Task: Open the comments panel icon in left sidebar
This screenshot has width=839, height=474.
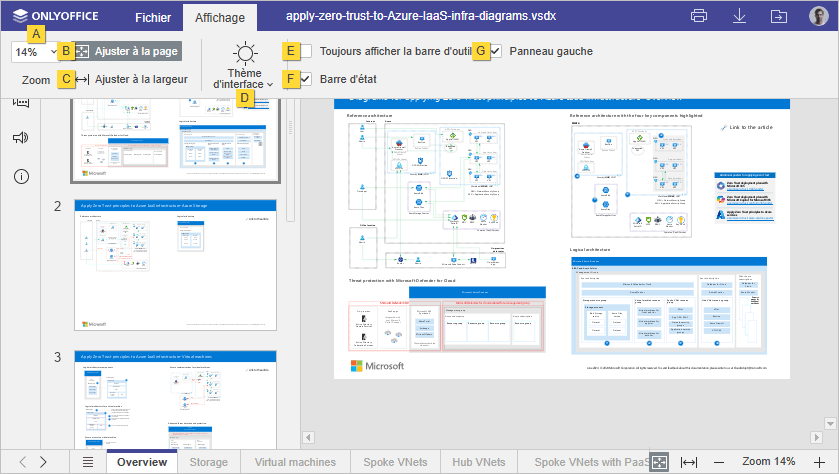Action: click(21, 102)
